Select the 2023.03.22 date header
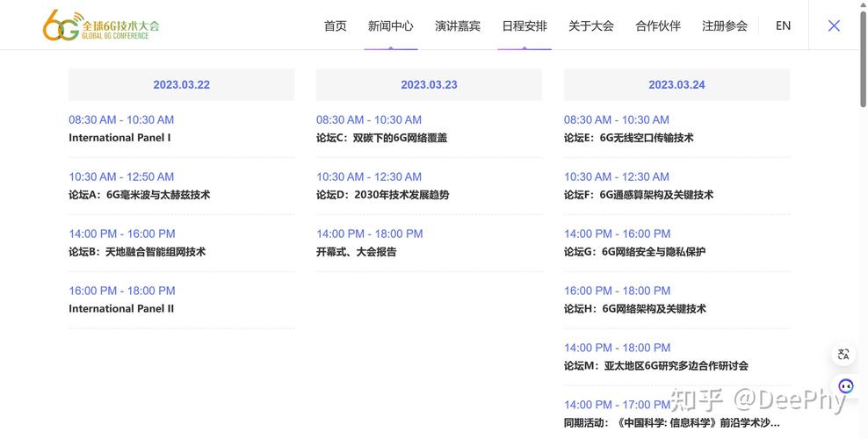 coord(181,84)
